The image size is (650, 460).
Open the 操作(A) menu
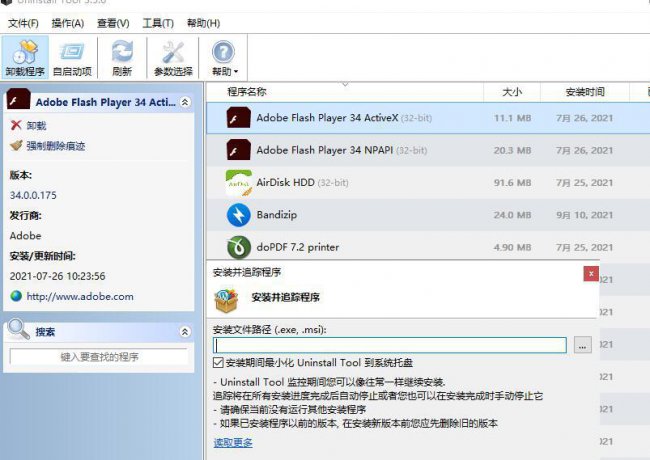68,23
